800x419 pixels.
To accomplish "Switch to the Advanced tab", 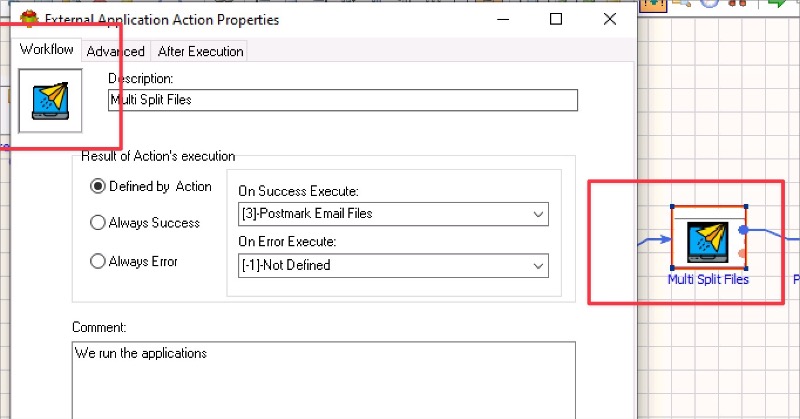I will pos(116,51).
